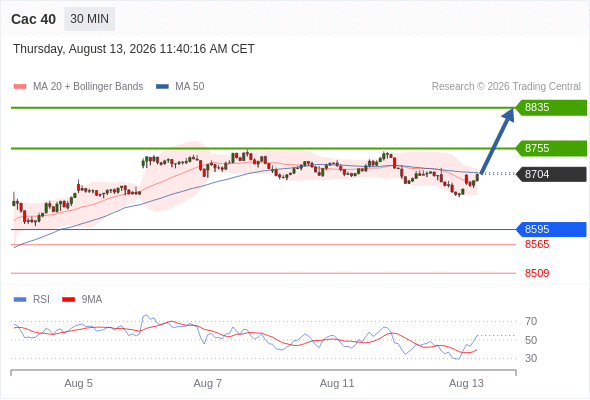Click the Cac 40 chart title
The height and width of the screenshot is (400, 590).
tap(33, 19)
